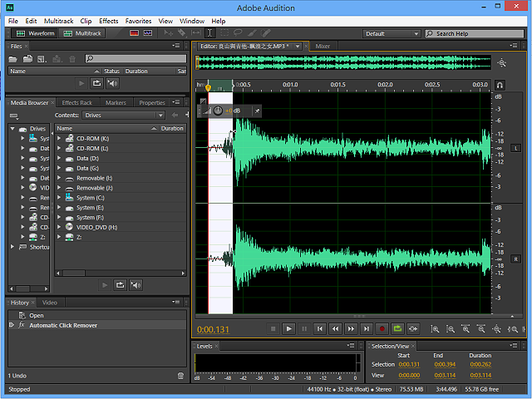The width and height of the screenshot is (532, 399).
Task: Click the Play transport button
Action: point(288,328)
